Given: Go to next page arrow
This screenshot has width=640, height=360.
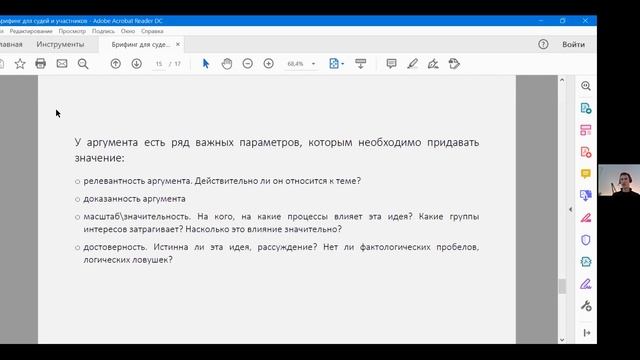Looking at the screenshot, I should 137,64.
